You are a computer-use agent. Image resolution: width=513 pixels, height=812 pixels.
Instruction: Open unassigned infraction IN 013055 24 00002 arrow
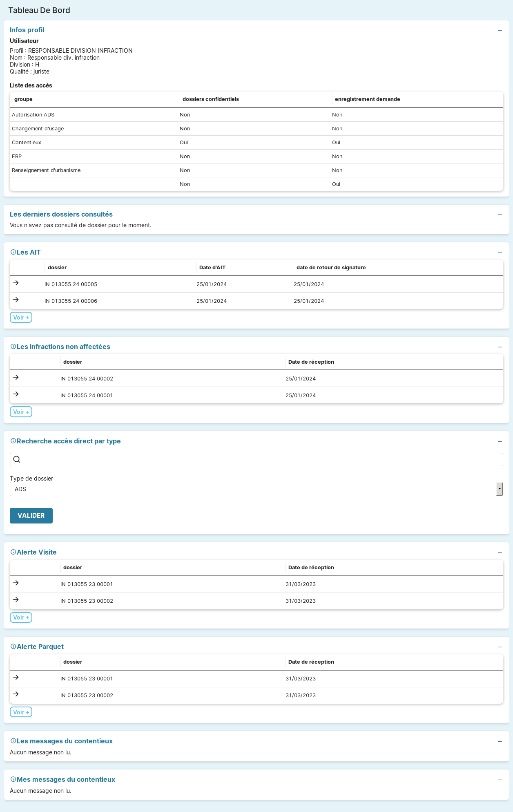click(16, 377)
